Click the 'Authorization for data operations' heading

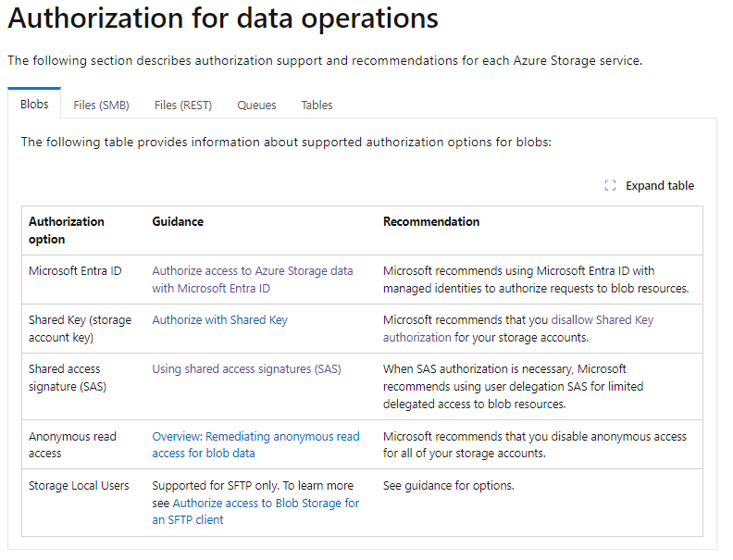coord(223,19)
